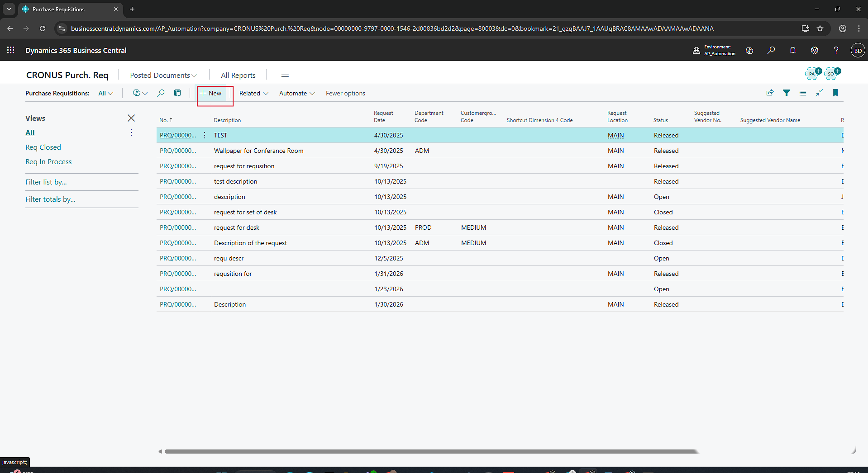The height and width of the screenshot is (473, 868).
Task: Open the Automate dropdown menu
Action: pyautogui.click(x=296, y=93)
